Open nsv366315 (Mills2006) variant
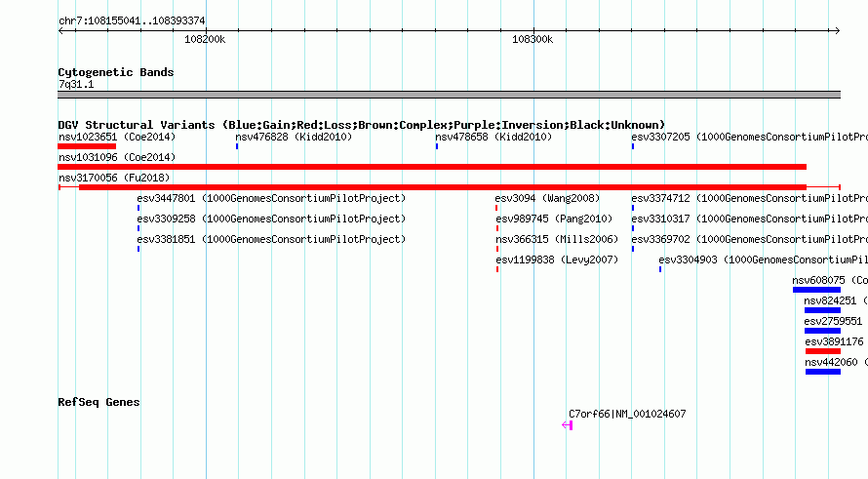The width and height of the screenshot is (868, 479). click(557, 239)
